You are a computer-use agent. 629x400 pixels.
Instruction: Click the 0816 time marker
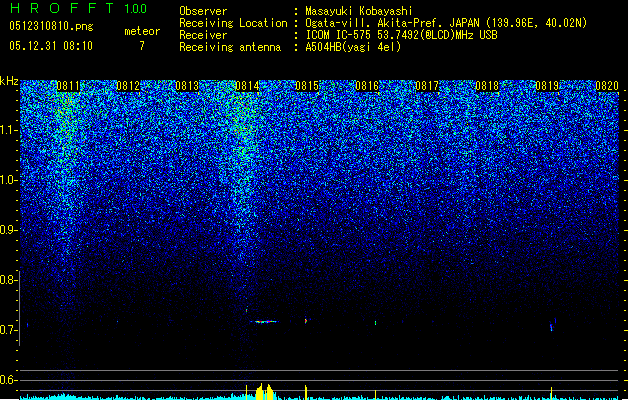tap(367, 86)
